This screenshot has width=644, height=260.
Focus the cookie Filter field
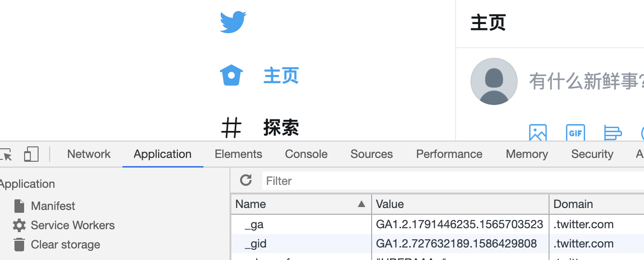click(452, 181)
